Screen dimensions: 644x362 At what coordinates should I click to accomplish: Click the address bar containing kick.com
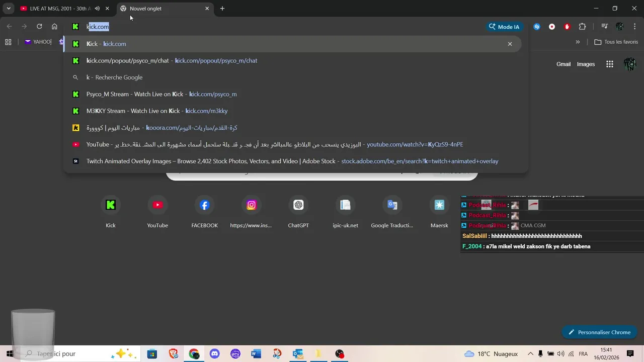coord(277,27)
